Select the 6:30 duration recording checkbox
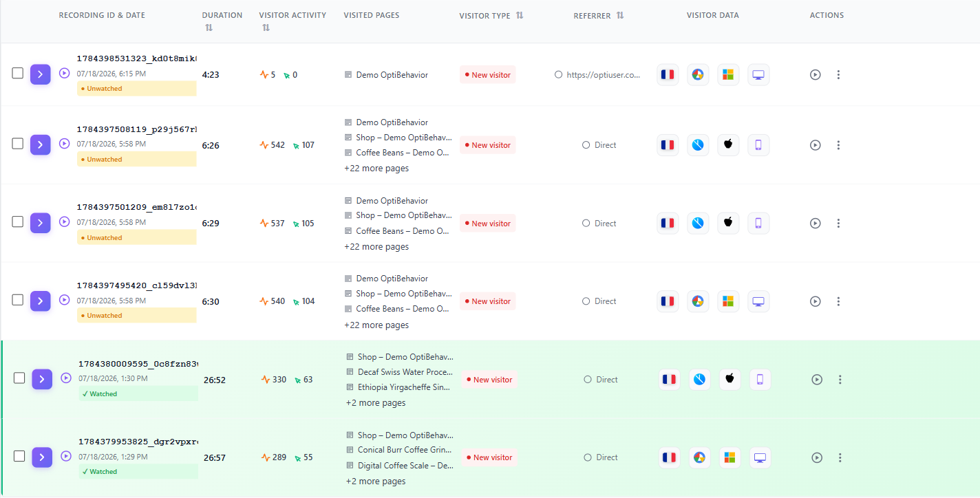This screenshot has height=498, width=980. click(x=18, y=300)
